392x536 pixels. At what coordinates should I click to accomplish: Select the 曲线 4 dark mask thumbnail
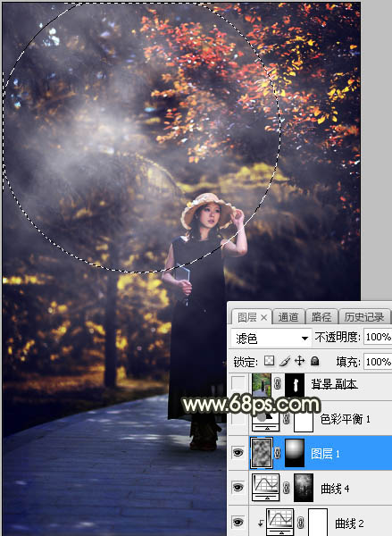(x=304, y=488)
